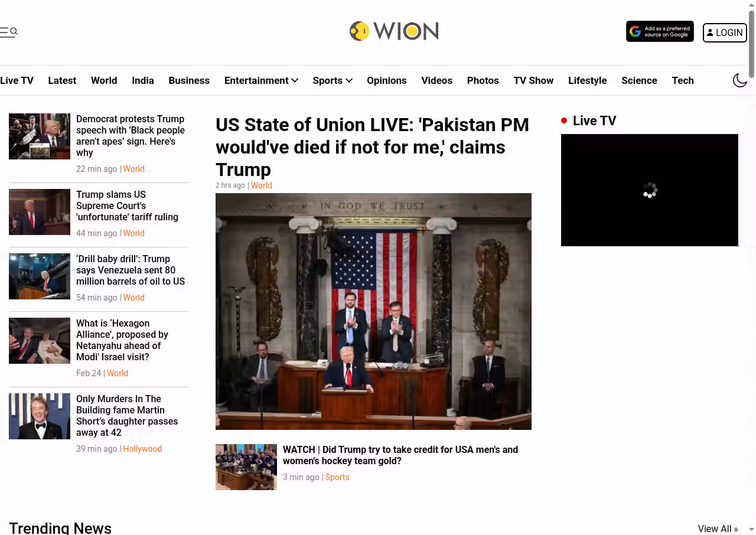Click the State of Union main image

click(x=373, y=311)
